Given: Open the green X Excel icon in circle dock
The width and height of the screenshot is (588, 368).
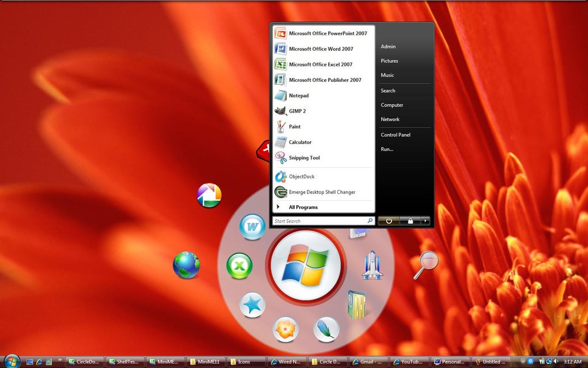Looking at the screenshot, I should pyautogui.click(x=239, y=265).
